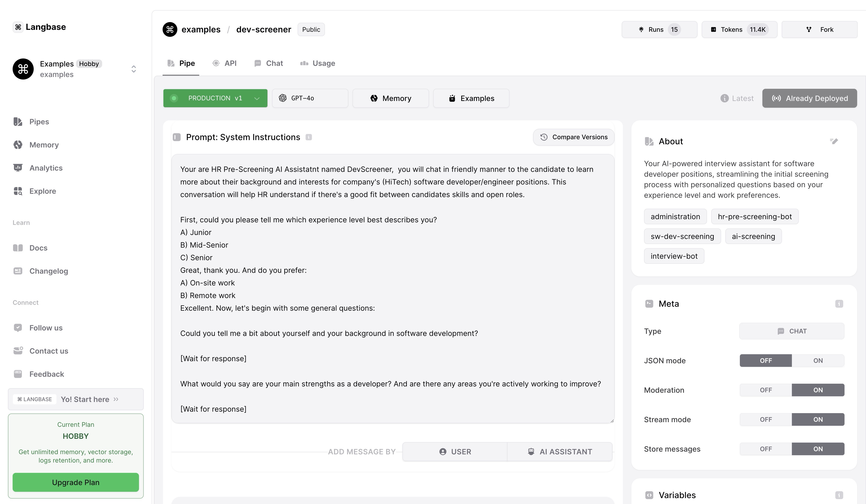Click the Meta panel info icon
The image size is (866, 504).
[x=839, y=304]
